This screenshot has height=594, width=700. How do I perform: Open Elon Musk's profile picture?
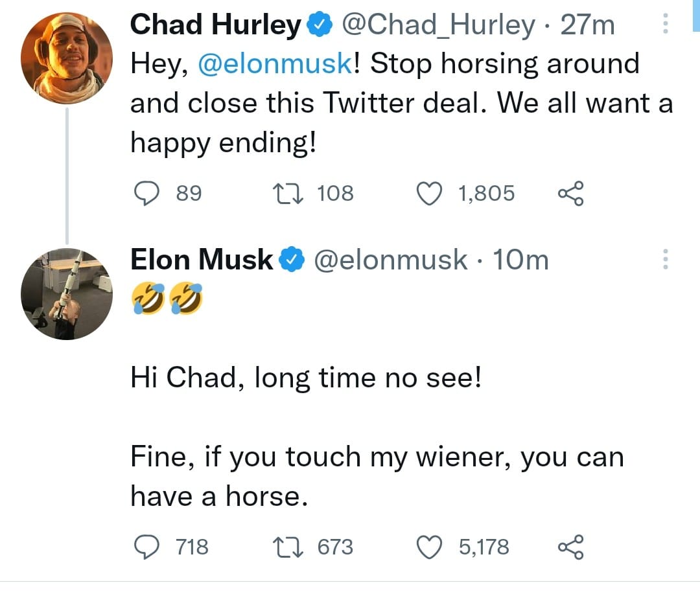[67, 295]
